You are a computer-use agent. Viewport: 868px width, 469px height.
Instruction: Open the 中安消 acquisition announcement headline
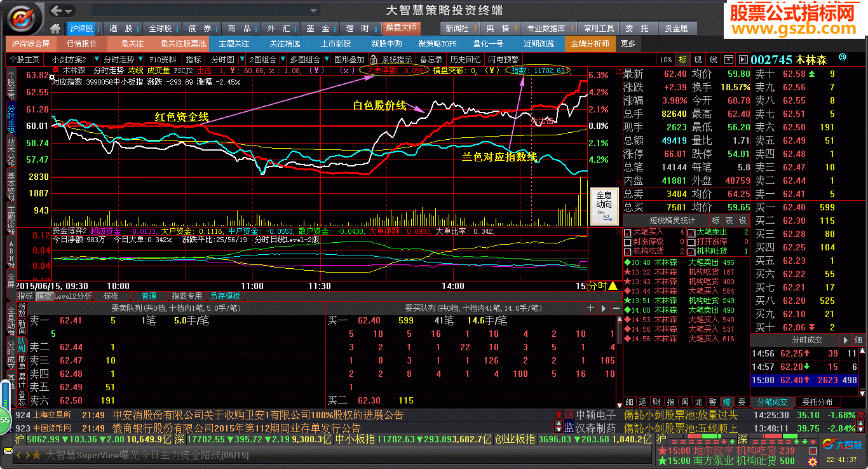point(258,415)
